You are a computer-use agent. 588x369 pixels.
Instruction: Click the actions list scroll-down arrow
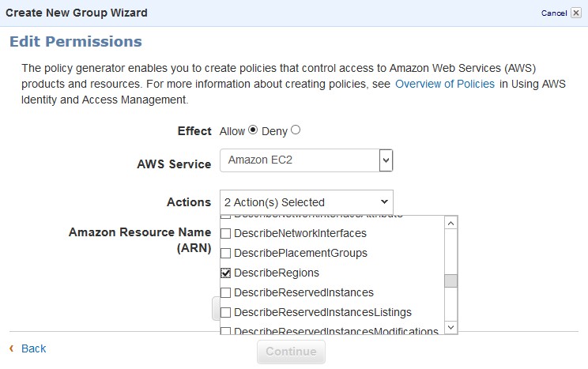[x=450, y=326]
